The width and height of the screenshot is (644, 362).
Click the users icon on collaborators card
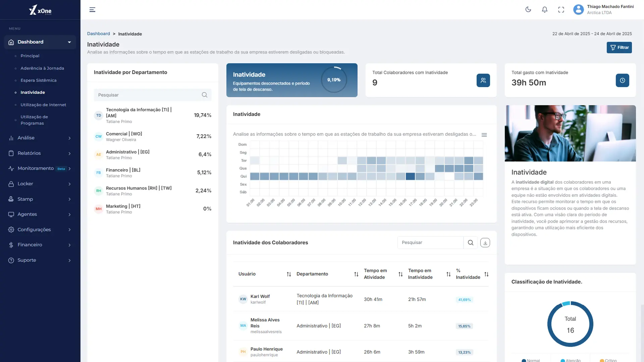[483, 80]
